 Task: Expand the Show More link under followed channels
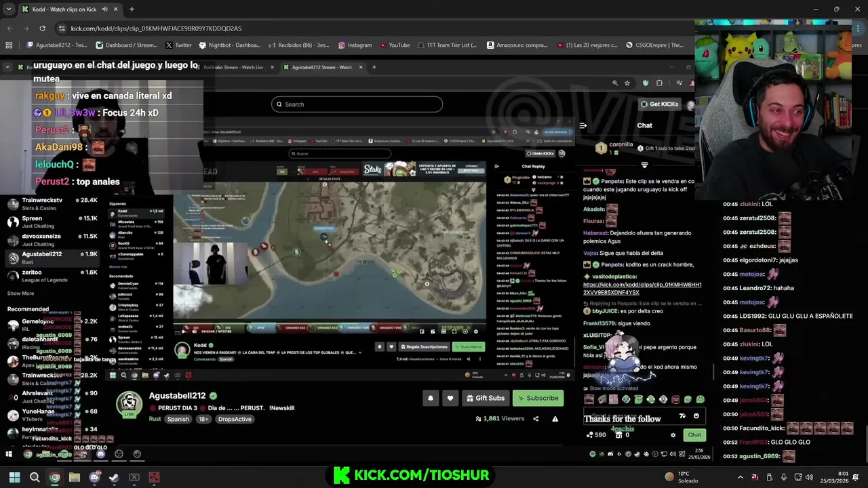coord(20,293)
